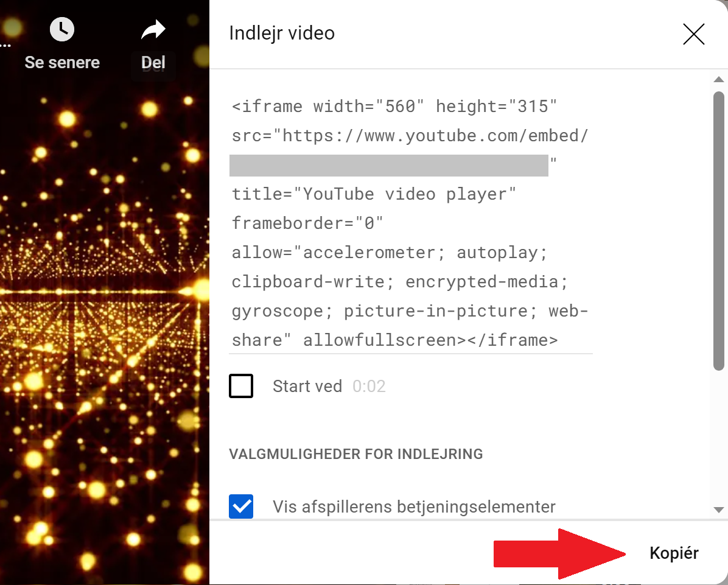
Task: Click the 'Indlejr video' dialog title
Action: [x=282, y=33]
